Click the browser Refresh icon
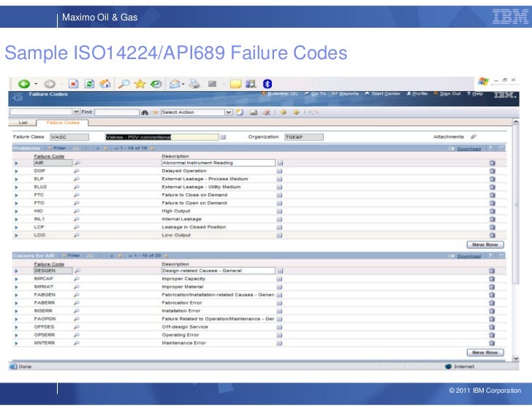Screen dimensions: 532x411 coord(89,84)
